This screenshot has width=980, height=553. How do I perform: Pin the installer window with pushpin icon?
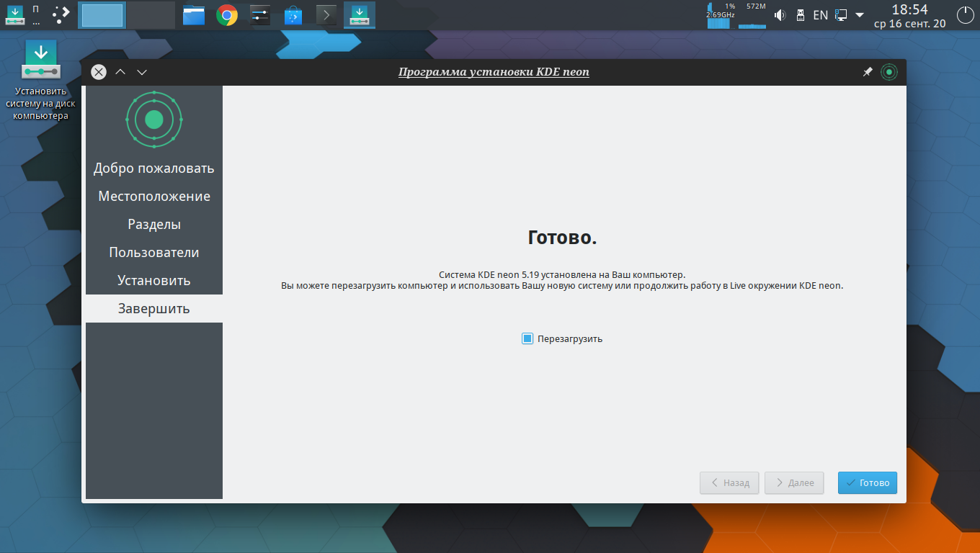868,72
